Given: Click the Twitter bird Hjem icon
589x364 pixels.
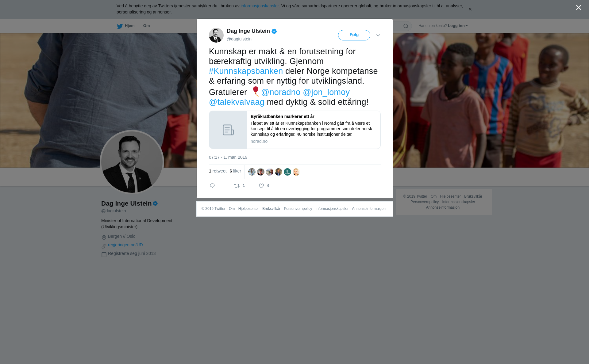Looking at the screenshot, I should click(x=120, y=26).
